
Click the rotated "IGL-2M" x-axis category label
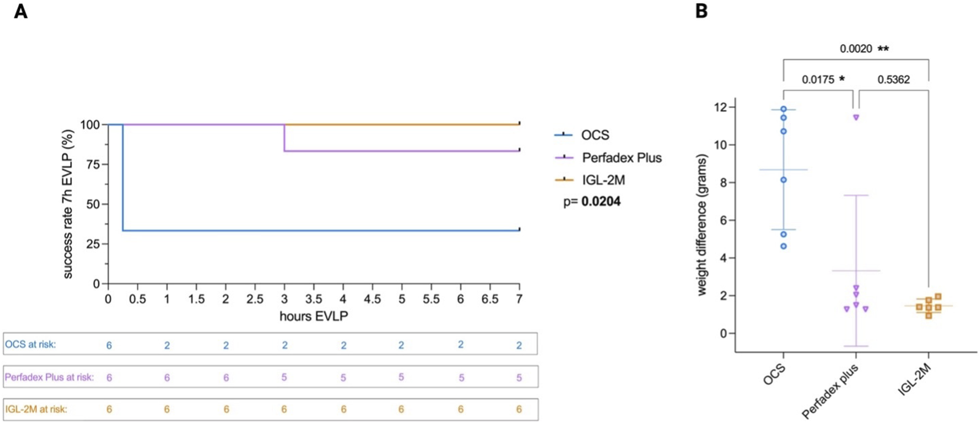[914, 380]
